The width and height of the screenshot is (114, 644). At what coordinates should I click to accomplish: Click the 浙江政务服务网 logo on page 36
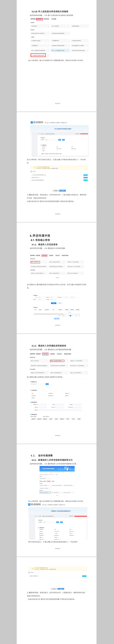click(37, 123)
